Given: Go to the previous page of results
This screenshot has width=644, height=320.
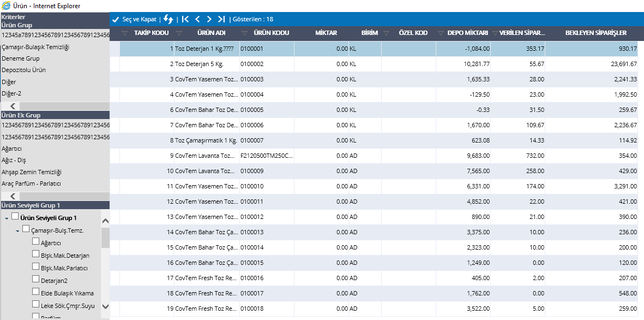Looking at the screenshot, I should [197, 19].
